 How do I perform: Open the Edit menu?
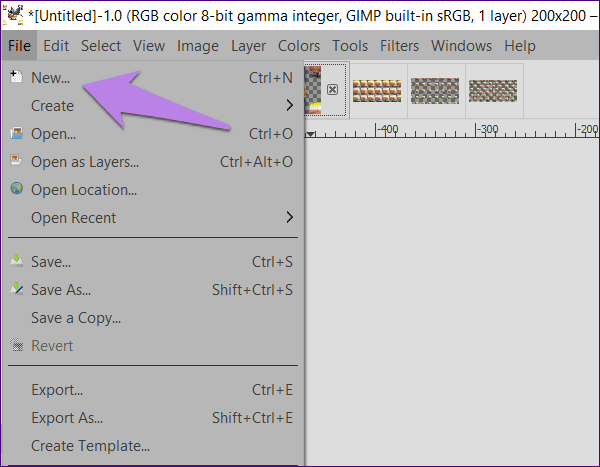point(56,46)
